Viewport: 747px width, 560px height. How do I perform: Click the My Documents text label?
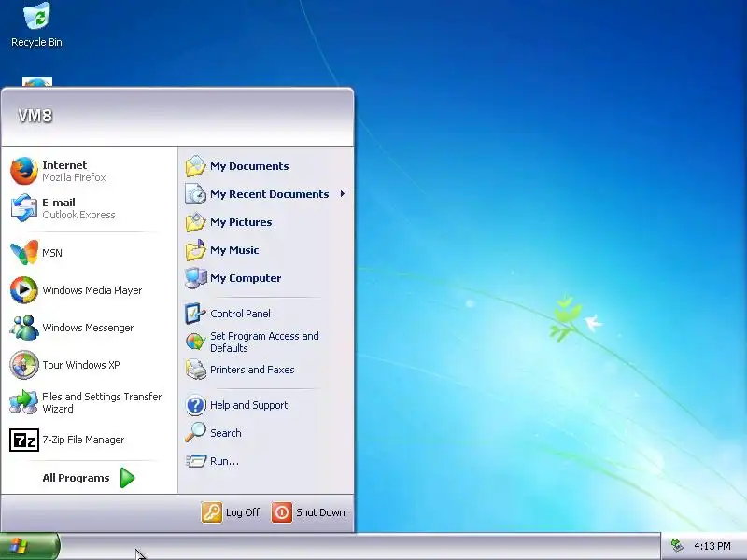(249, 166)
